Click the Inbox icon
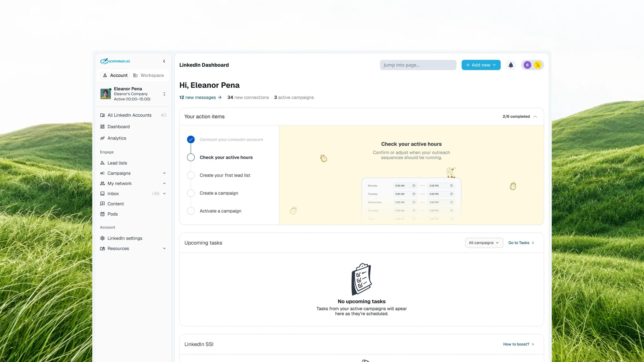The width and height of the screenshot is (644, 362). (x=102, y=194)
